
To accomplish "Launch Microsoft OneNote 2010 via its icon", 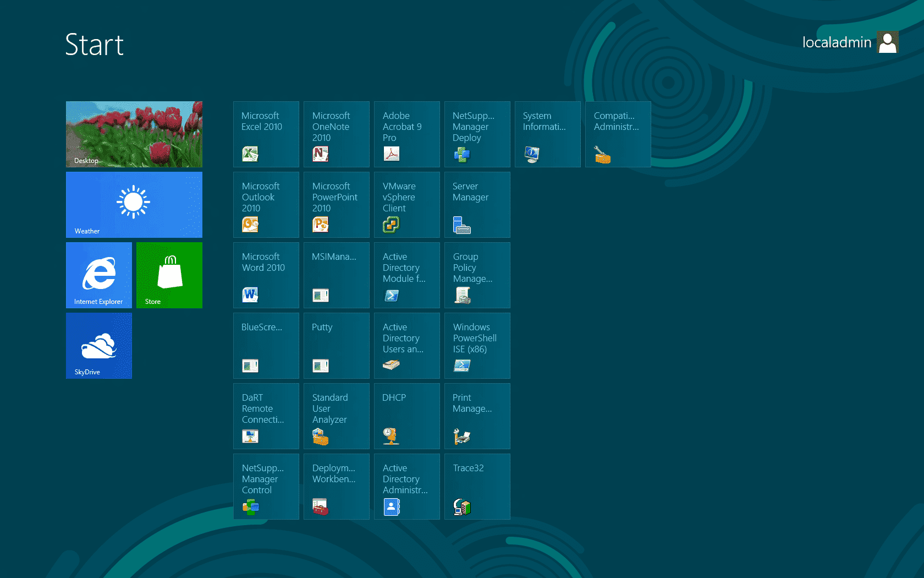I will tap(321, 154).
